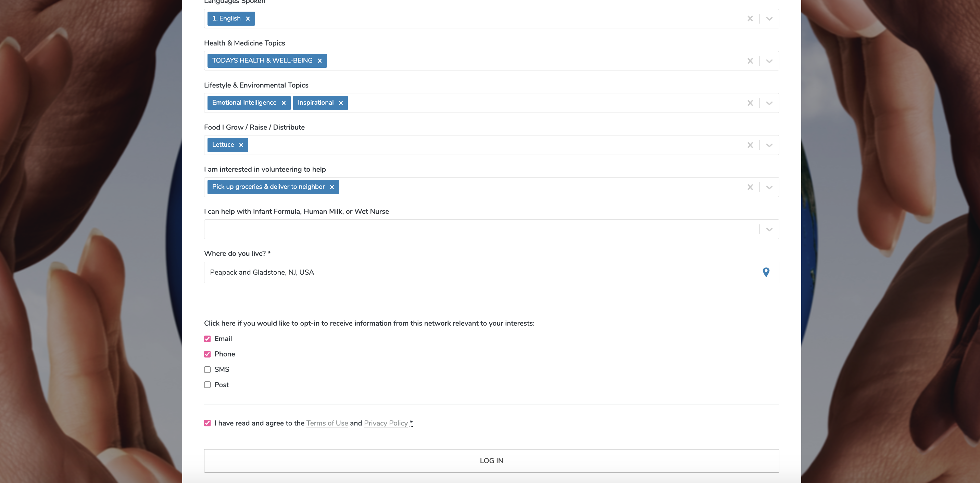Clear all Lifestyle & Environmental Topics selections

click(750, 103)
